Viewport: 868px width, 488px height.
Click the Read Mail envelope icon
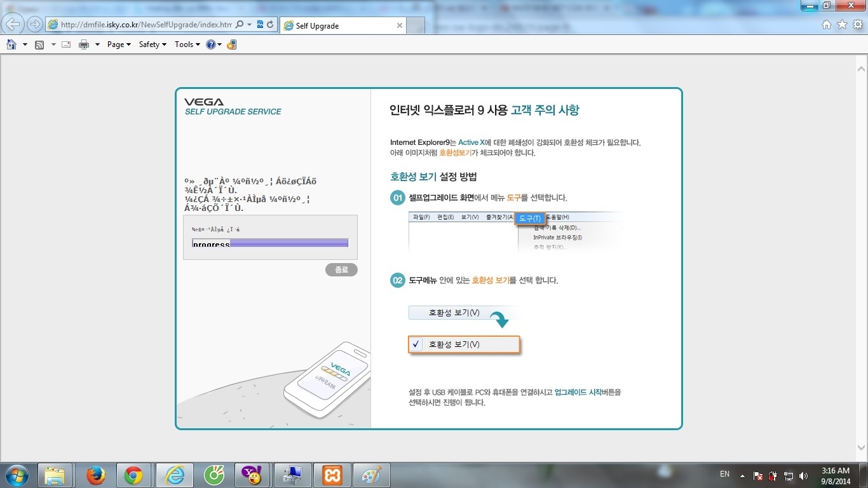[66, 44]
